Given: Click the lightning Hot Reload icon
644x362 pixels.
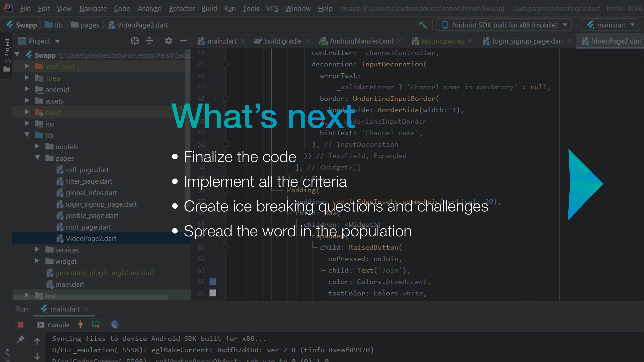Looking at the screenshot, I should pyautogui.click(x=80, y=325).
